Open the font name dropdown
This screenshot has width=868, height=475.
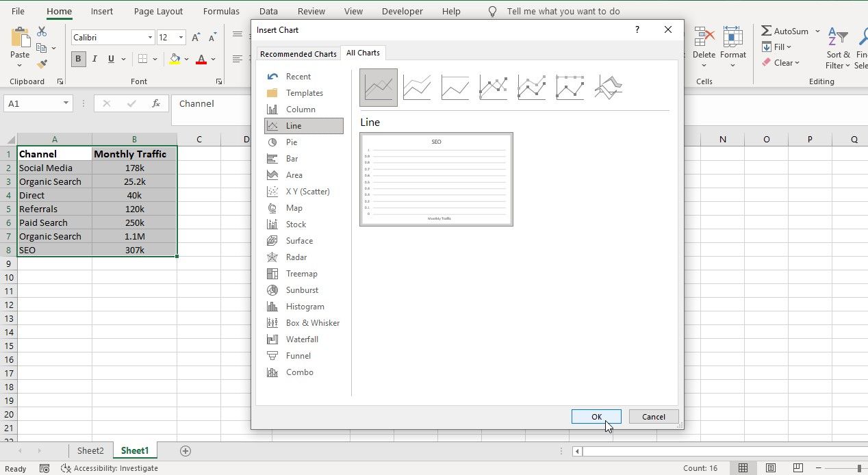pyautogui.click(x=151, y=37)
